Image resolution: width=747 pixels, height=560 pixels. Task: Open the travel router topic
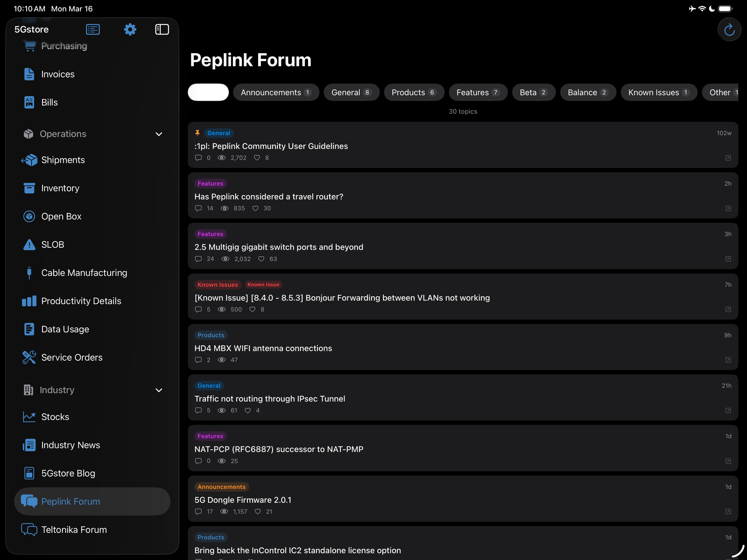[269, 196]
